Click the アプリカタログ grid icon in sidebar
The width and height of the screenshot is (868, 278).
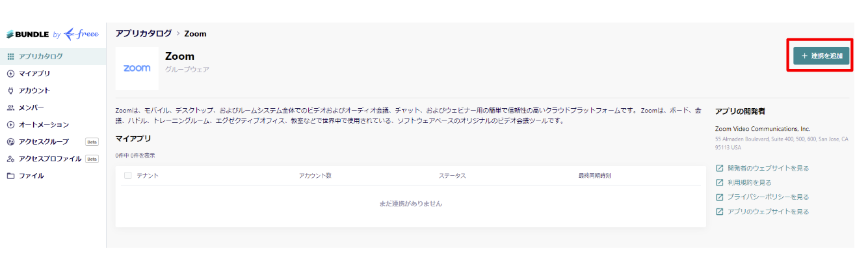coord(10,57)
